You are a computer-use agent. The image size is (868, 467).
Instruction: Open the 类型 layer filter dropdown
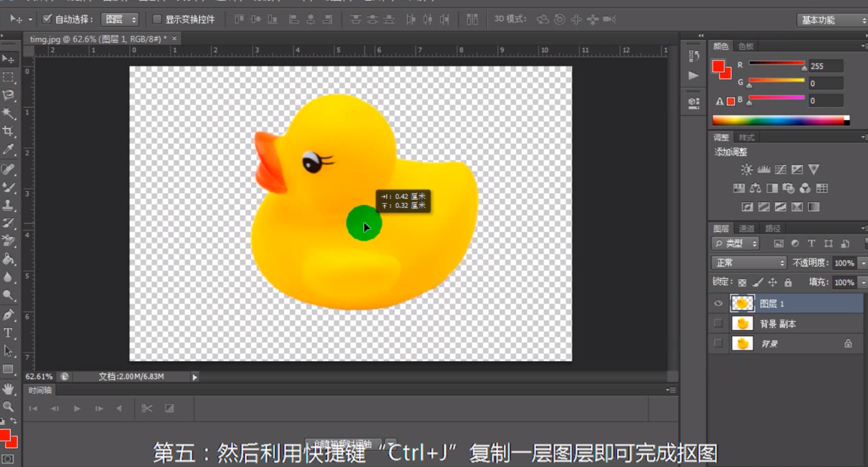click(x=735, y=243)
